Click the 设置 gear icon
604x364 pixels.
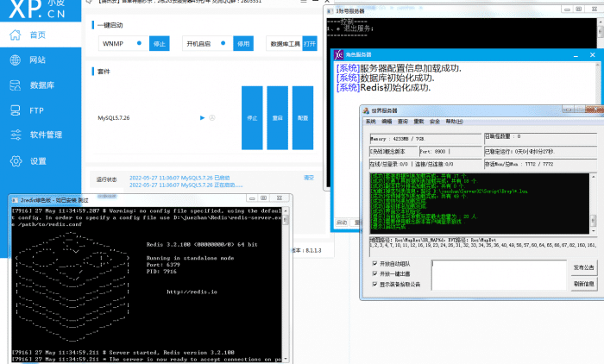[15, 161]
